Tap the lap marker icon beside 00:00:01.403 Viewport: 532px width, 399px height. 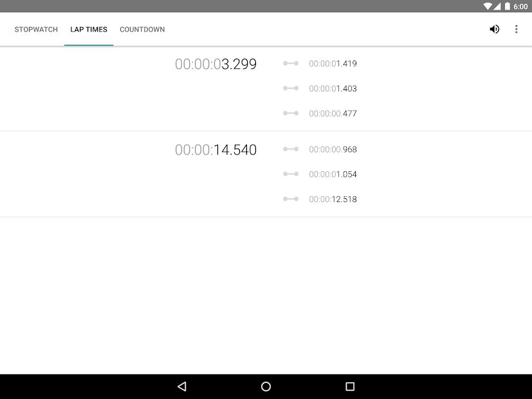pos(290,88)
